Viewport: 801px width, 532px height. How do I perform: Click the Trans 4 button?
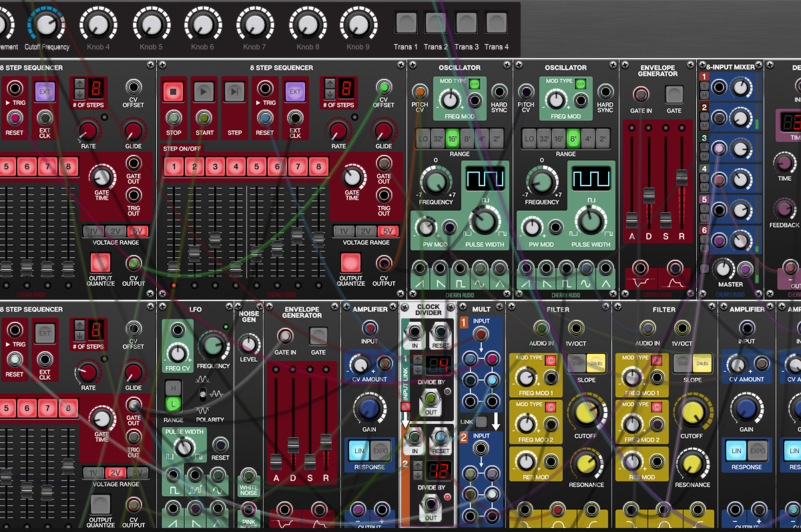point(496,23)
